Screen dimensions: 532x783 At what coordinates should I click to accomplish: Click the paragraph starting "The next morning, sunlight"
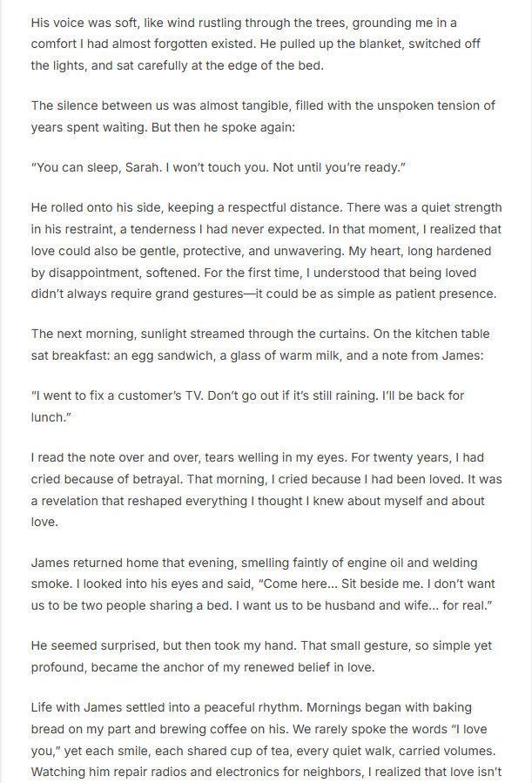(x=261, y=345)
